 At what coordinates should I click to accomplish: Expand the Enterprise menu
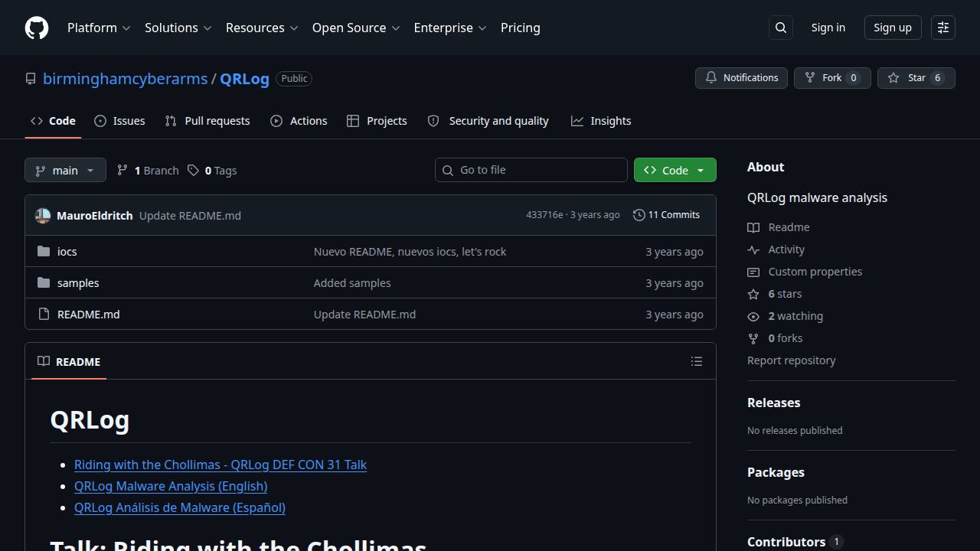tap(450, 28)
